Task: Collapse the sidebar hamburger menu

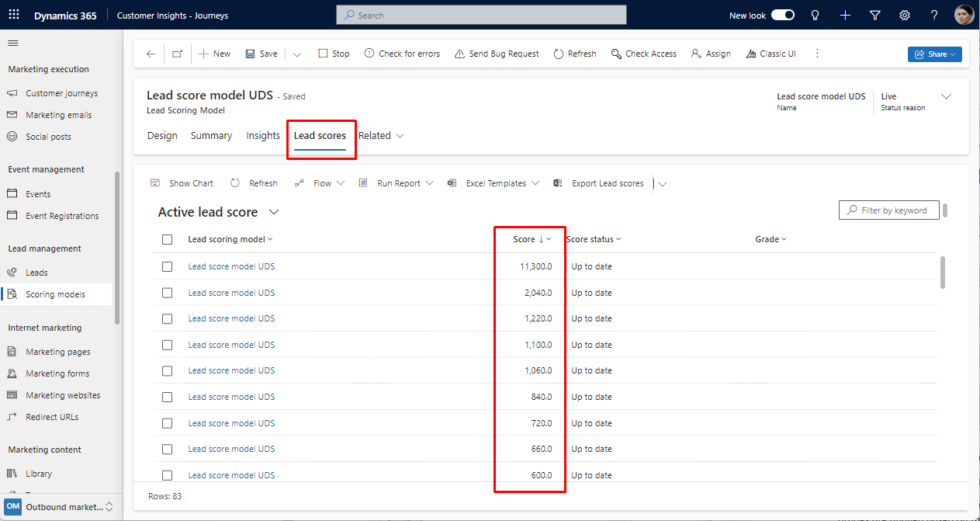Action: coord(13,43)
